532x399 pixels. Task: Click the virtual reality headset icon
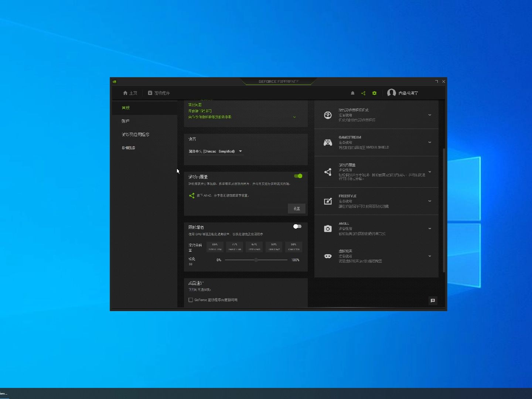tap(328, 256)
